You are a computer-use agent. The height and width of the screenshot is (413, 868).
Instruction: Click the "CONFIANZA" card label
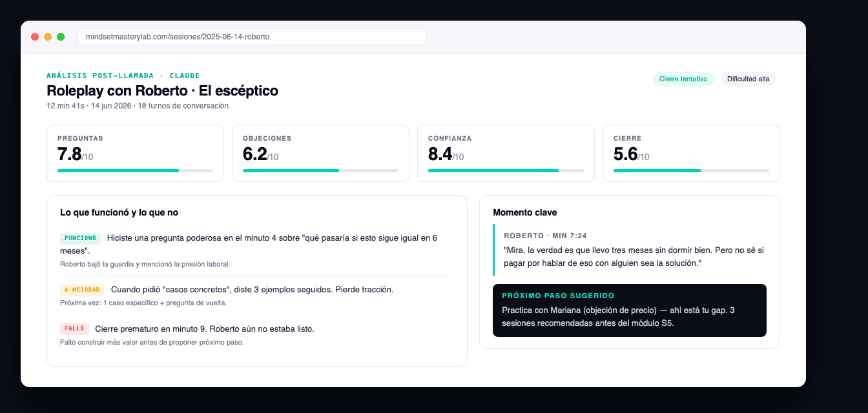[449, 138]
